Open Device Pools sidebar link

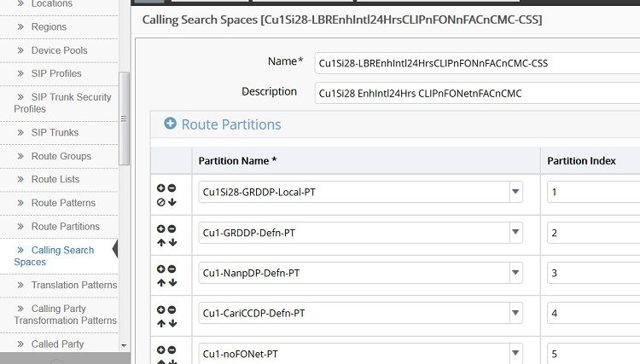59,50
